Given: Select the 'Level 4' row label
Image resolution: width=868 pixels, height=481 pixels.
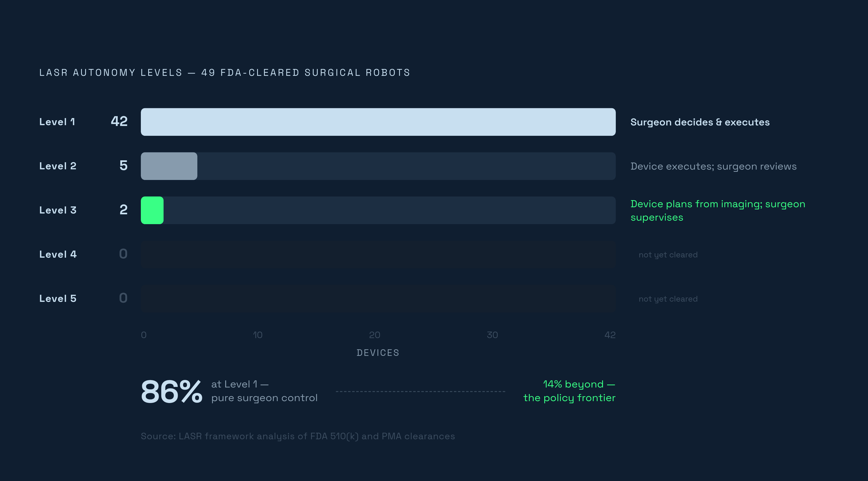Looking at the screenshot, I should 58,254.
